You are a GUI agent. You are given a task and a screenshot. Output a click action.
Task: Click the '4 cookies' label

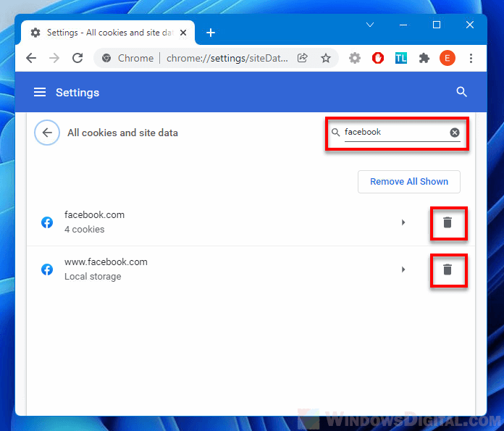(x=85, y=230)
